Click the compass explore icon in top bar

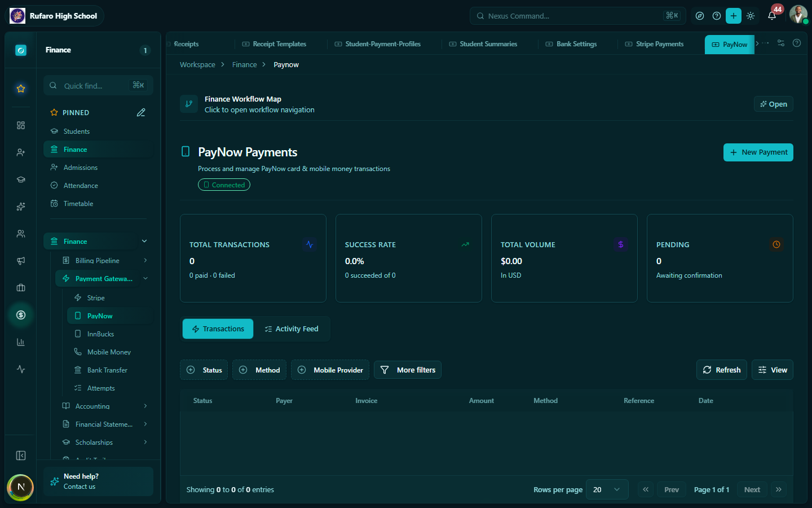700,16
